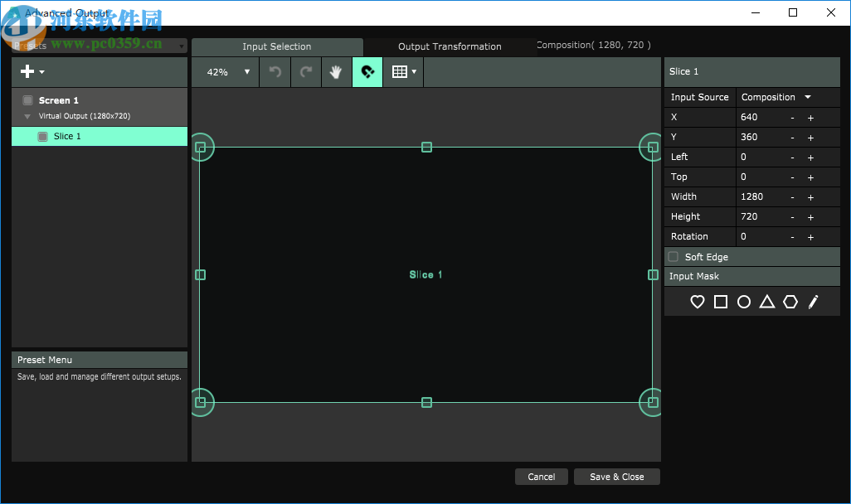The image size is (851, 504).
Task: Decrease the Rotation value with minus
Action: coord(792,237)
